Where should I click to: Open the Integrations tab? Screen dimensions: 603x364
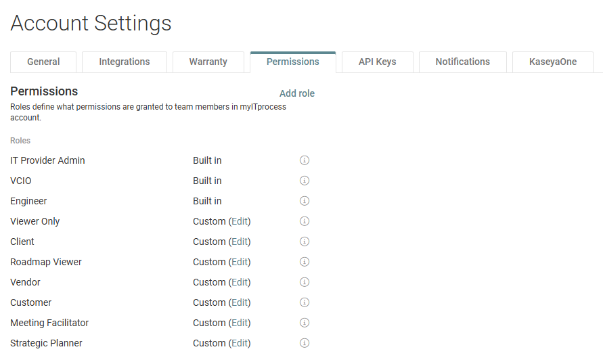click(x=125, y=62)
